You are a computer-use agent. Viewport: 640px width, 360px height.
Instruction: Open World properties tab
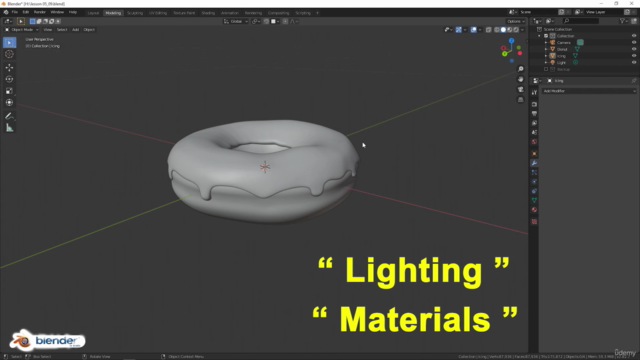pos(534,142)
